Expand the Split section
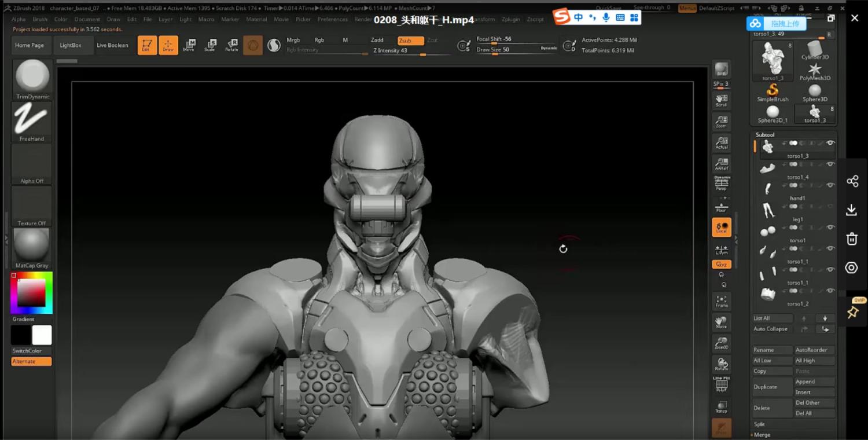 759,424
